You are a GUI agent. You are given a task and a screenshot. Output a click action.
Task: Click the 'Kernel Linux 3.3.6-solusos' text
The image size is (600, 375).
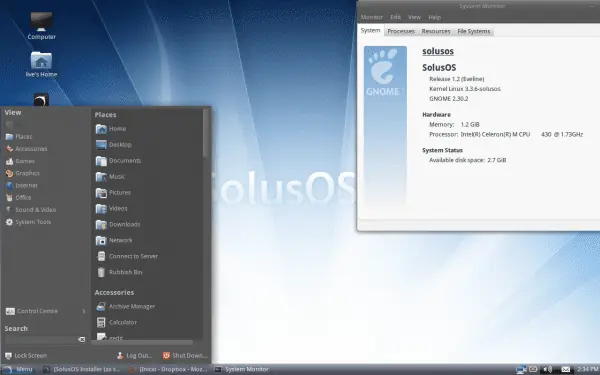465,89
